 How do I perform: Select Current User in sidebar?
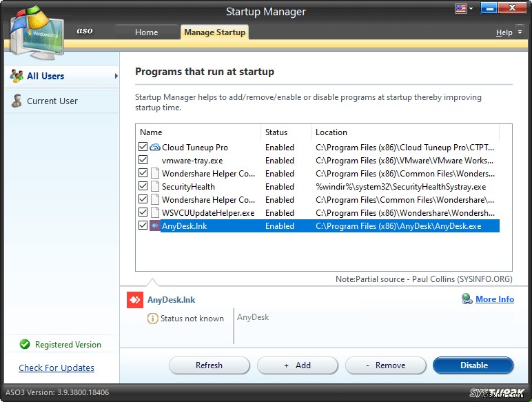[x=62, y=101]
